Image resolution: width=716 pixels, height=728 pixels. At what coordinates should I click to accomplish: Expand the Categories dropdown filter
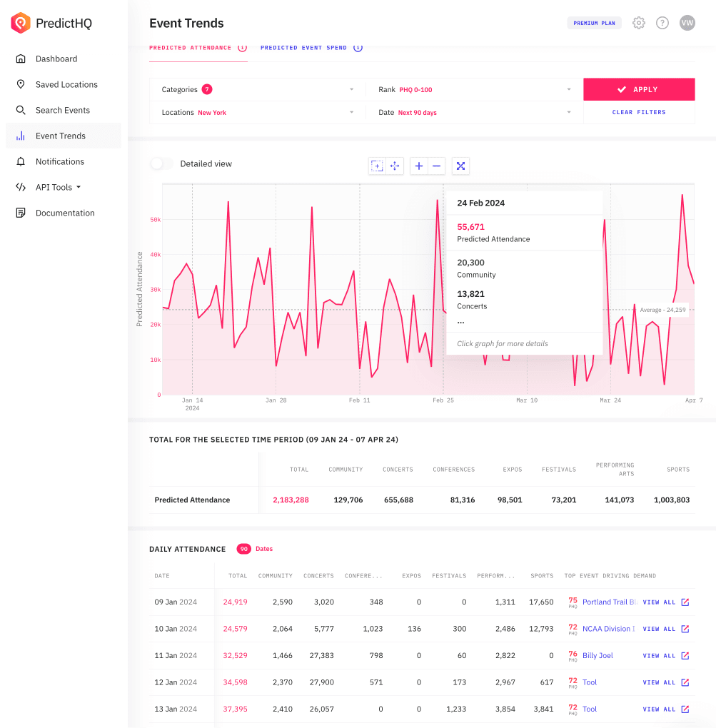click(257, 89)
